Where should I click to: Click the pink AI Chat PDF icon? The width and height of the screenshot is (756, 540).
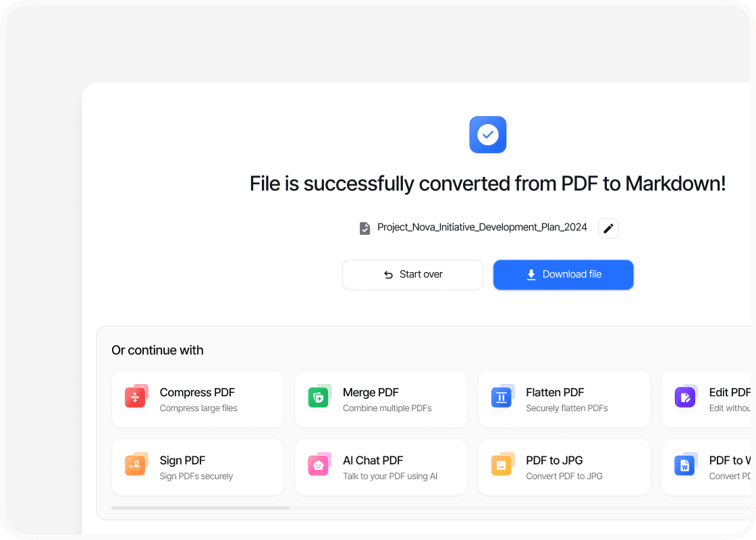click(x=319, y=465)
